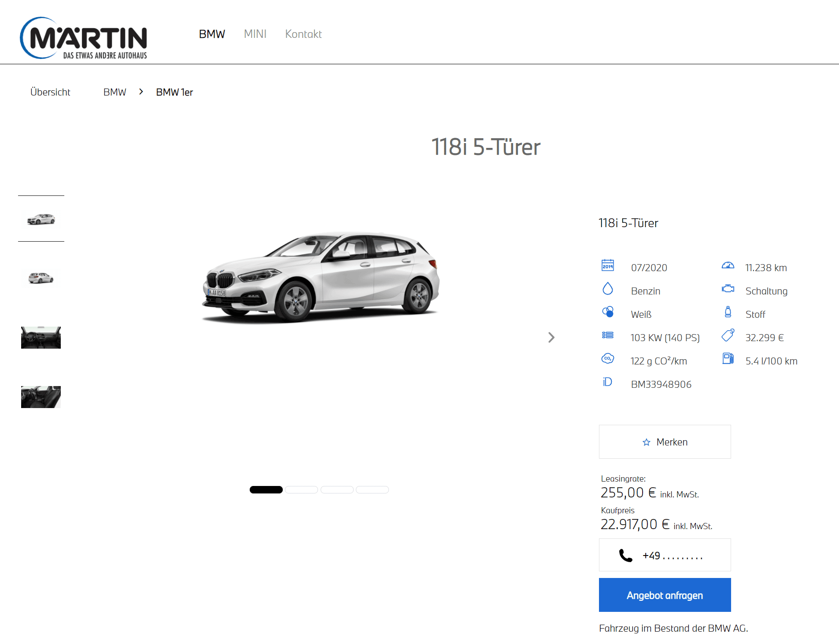Open the MINI menu item

255,34
